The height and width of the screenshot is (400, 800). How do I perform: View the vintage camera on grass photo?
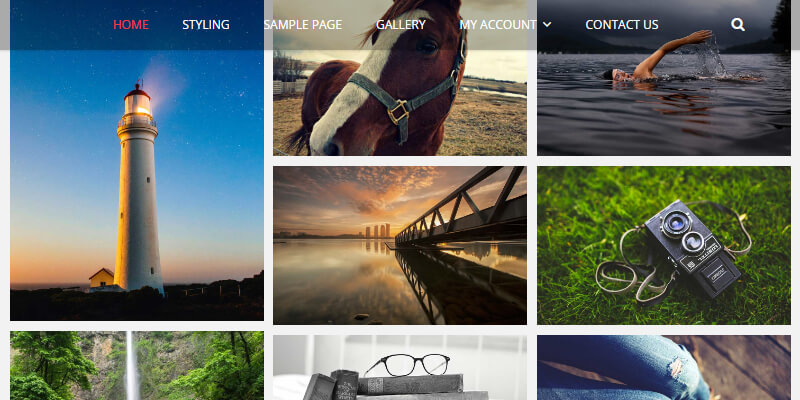click(x=664, y=245)
